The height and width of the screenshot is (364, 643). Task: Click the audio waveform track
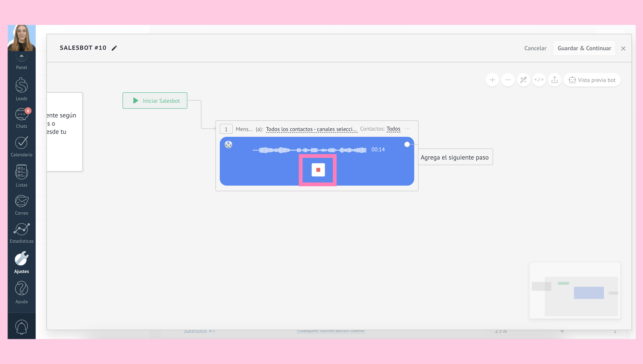(x=309, y=150)
